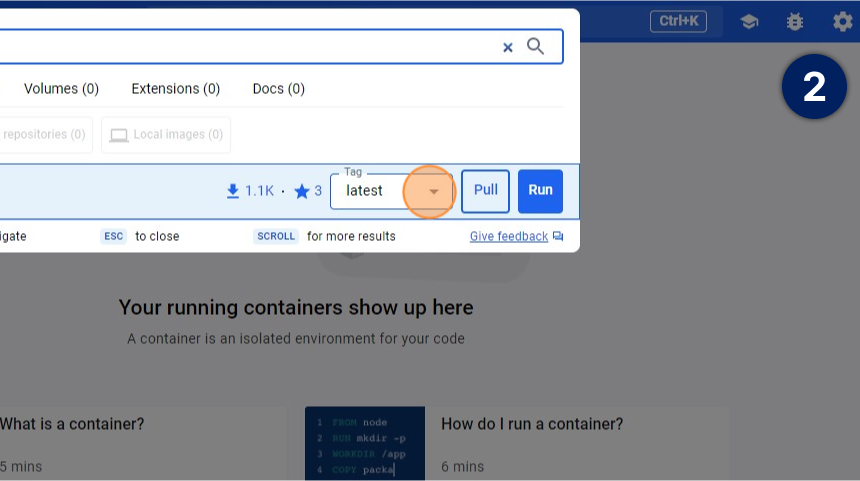
Task: Open the Learning Center graduation cap icon
Action: click(x=749, y=21)
